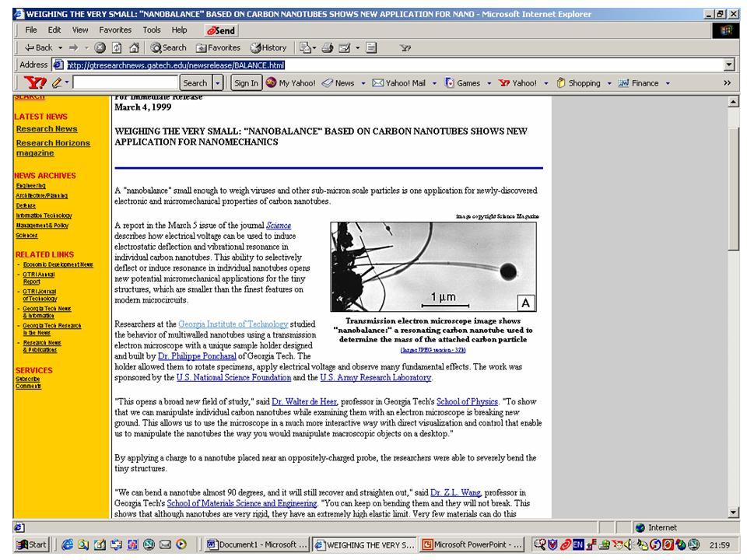Image resolution: width=747 pixels, height=560 pixels.
Task: Click the page scrollbar up arrow
Action: [734, 101]
